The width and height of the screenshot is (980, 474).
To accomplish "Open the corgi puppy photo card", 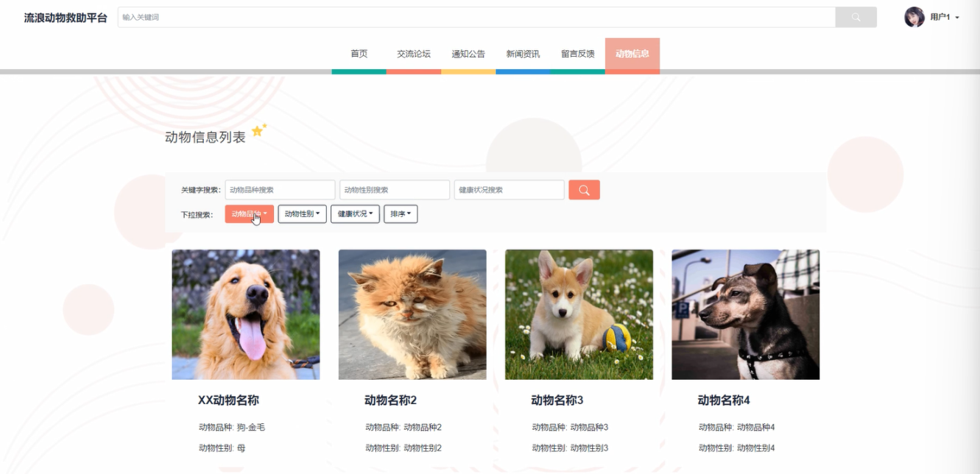I will [579, 314].
